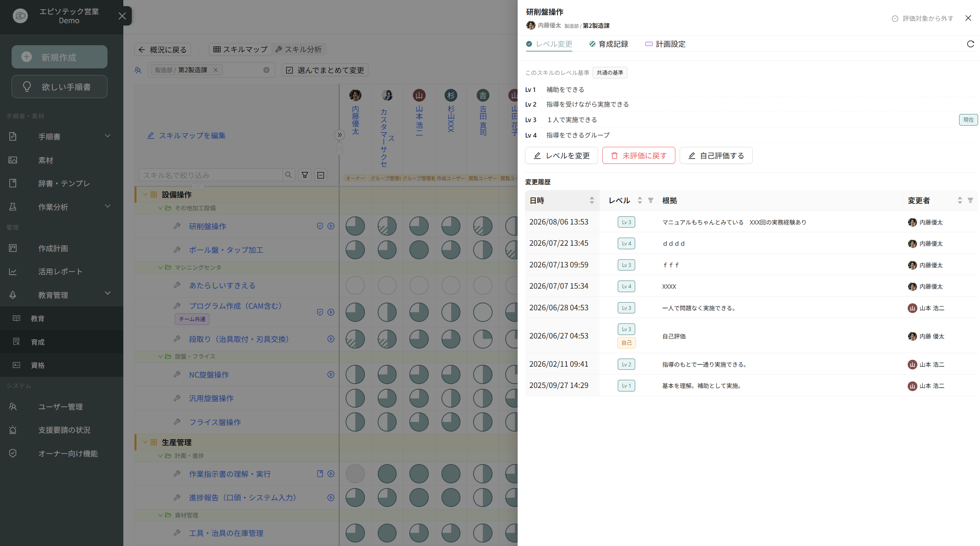Collapse the その他加工設備 folder
This screenshot has width=980, height=546.
coord(160,208)
